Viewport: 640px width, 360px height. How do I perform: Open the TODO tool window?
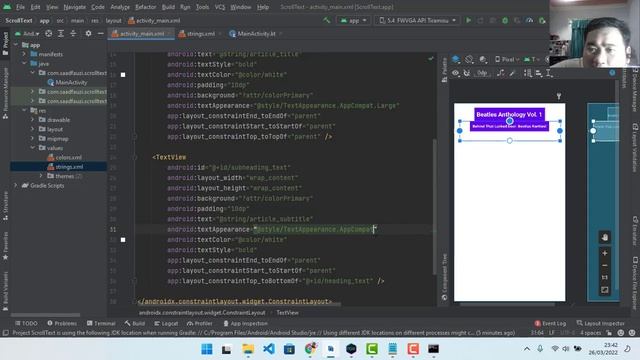coord(26,323)
